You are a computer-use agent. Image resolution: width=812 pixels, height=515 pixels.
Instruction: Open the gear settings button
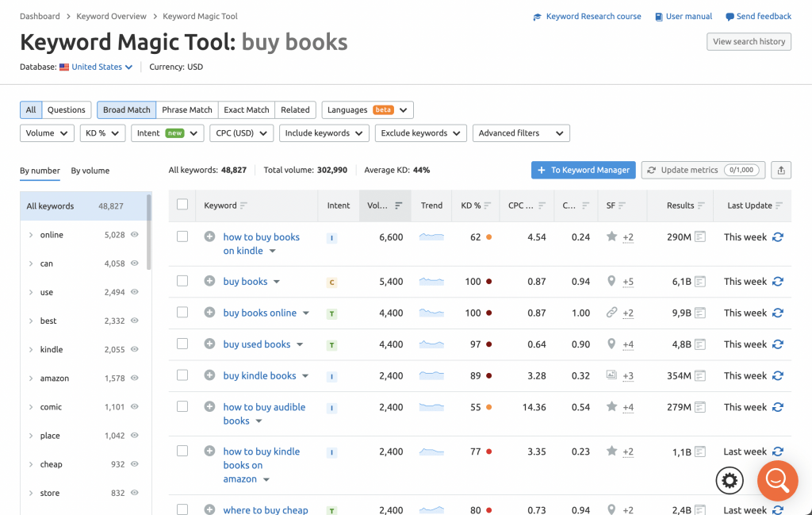730,480
